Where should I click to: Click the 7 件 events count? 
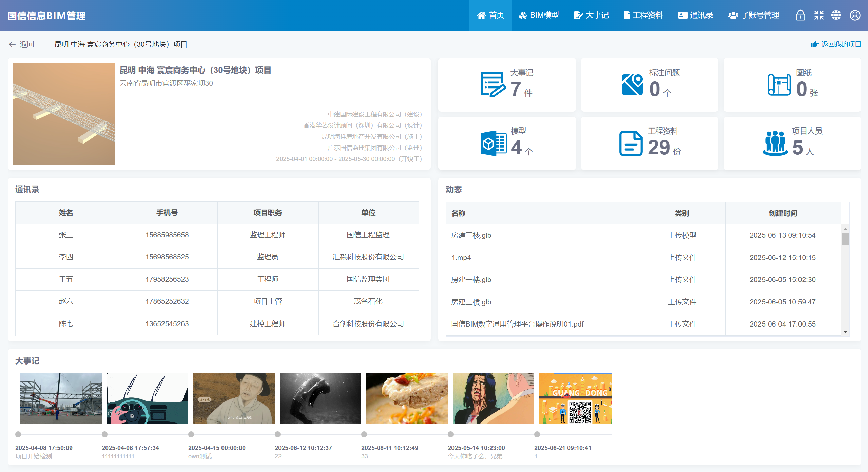pyautogui.click(x=522, y=89)
